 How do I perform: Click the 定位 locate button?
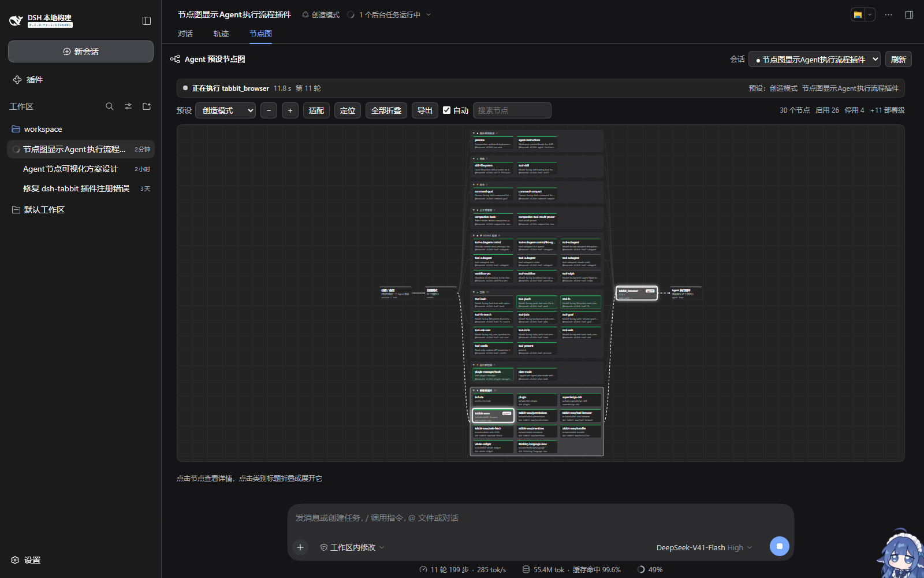coord(348,110)
